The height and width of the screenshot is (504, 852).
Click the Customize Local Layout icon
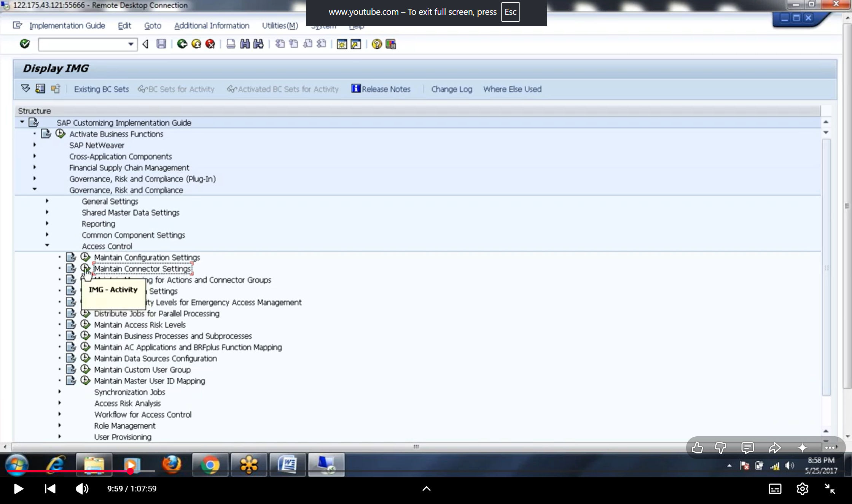tap(391, 44)
